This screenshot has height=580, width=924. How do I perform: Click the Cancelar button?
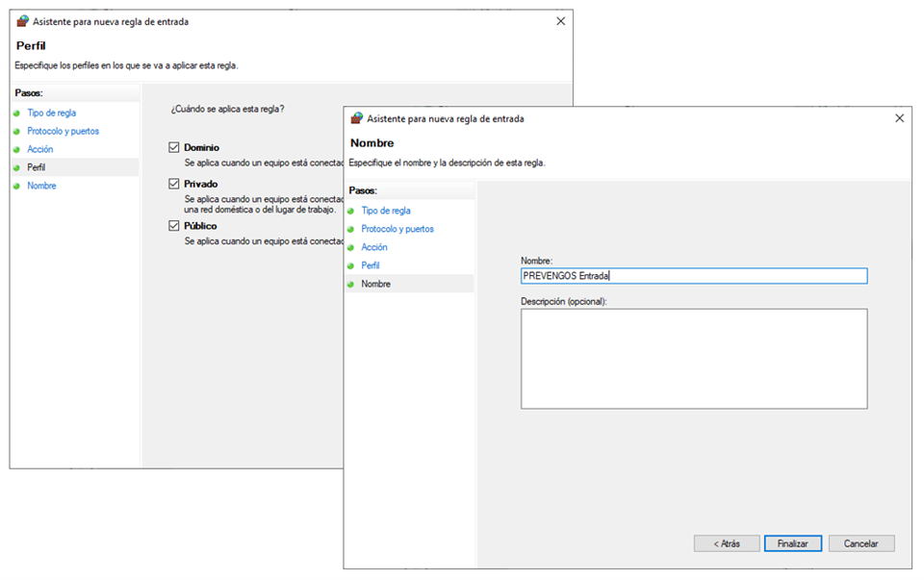point(860,543)
